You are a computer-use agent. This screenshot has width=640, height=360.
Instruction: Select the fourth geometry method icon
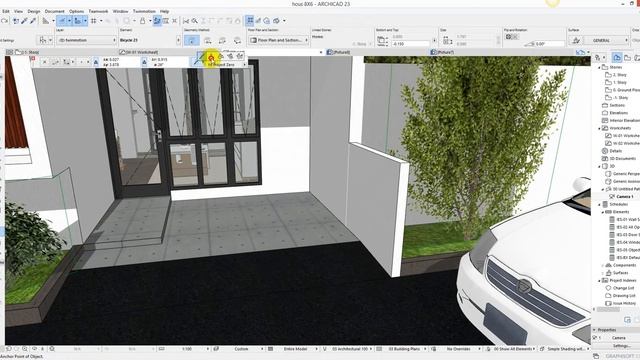coord(237,40)
